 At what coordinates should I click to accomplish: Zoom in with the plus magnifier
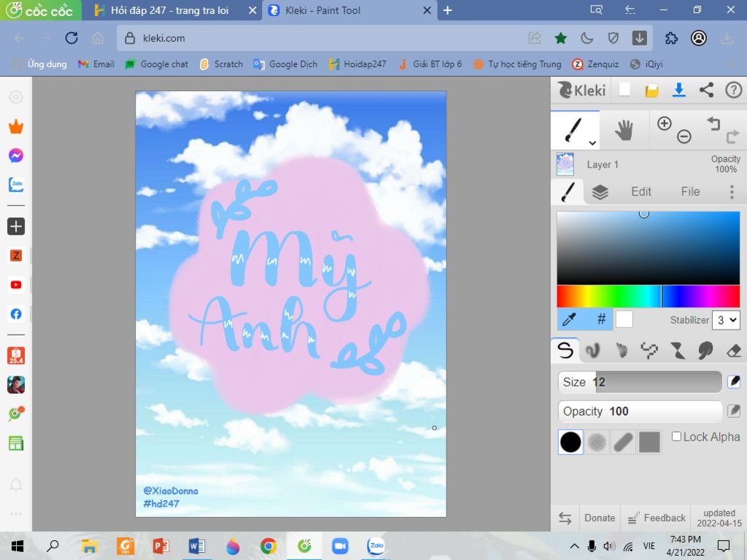(x=664, y=123)
